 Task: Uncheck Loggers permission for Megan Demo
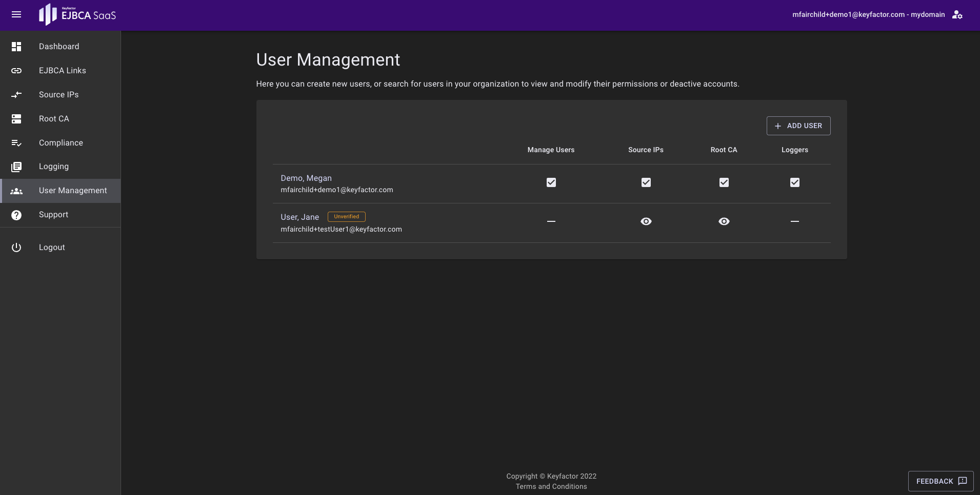click(x=795, y=182)
